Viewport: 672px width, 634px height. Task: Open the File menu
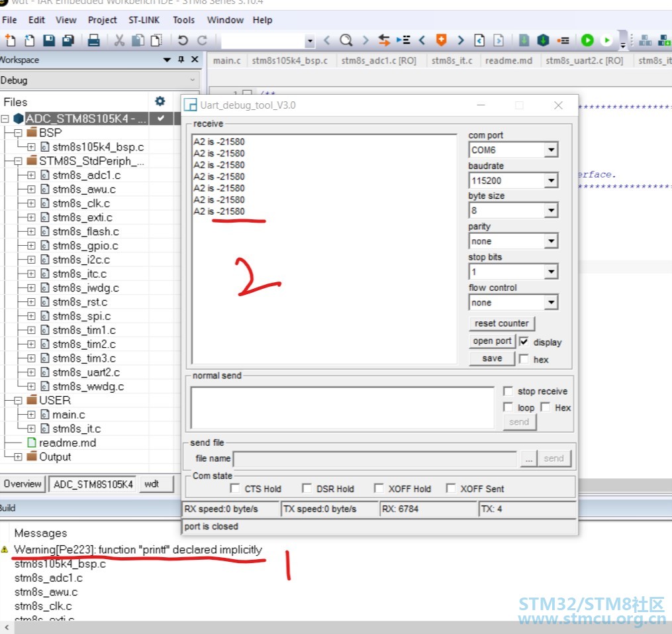pos(9,20)
